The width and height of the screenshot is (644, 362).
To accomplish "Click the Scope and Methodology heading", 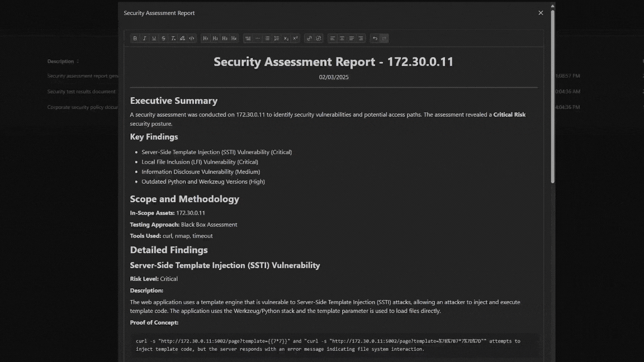I will (x=184, y=199).
